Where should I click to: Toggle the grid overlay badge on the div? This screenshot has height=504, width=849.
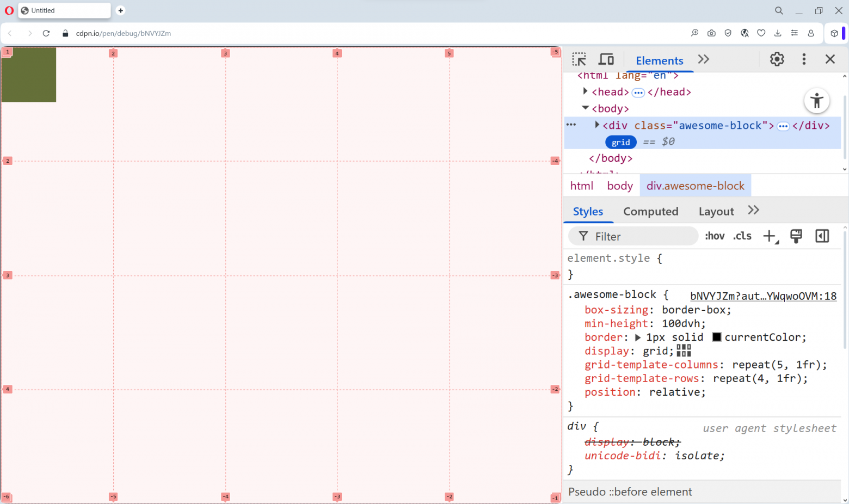point(620,142)
